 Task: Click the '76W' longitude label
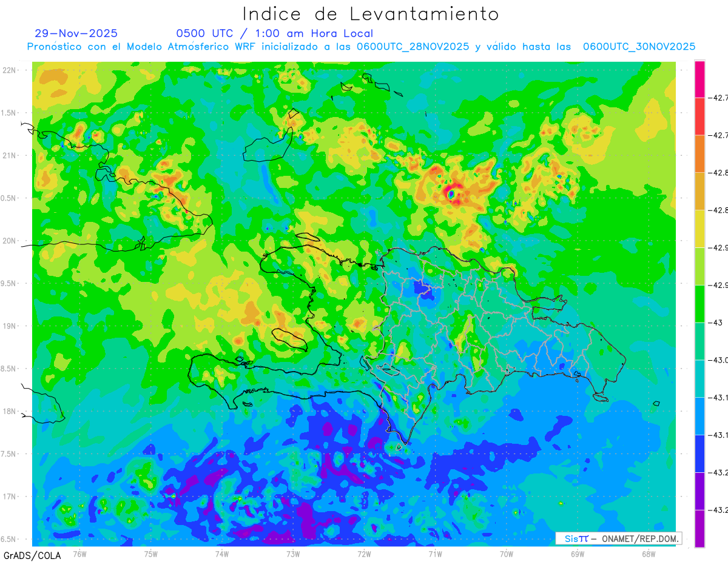click(x=79, y=554)
